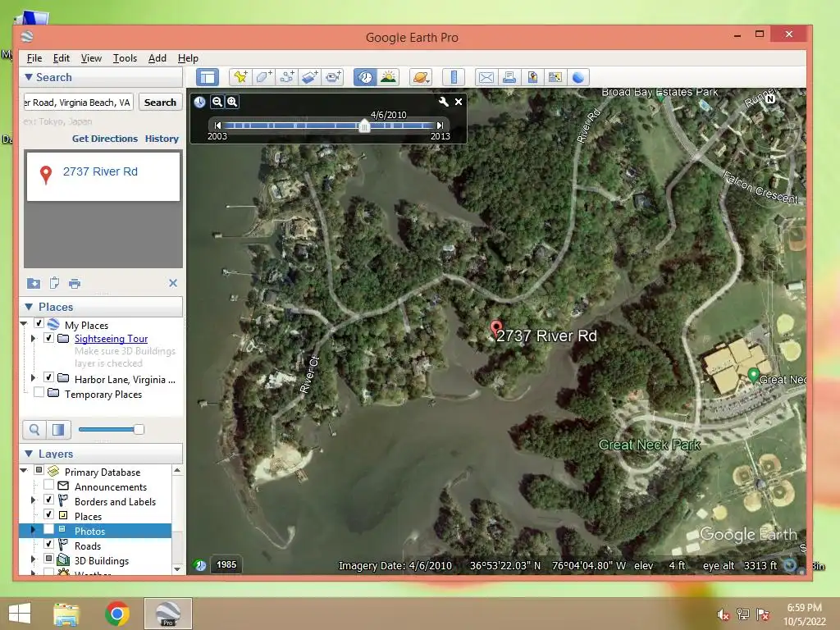Toggle historical imagery clock button
This screenshot has width=840, height=630.
coord(365,77)
